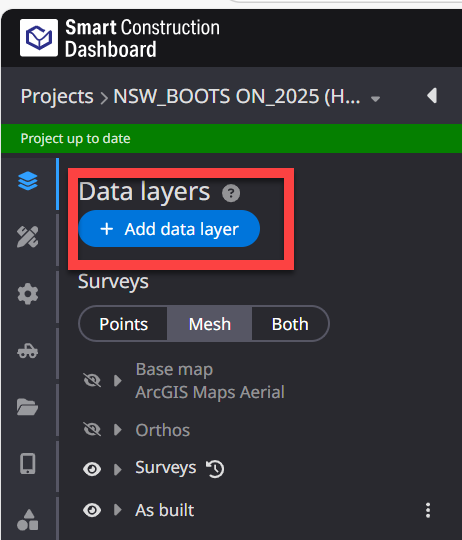This screenshot has height=540, width=462.
Task: Hide the As built layer
Action: pyautogui.click(x=92, y=510)
